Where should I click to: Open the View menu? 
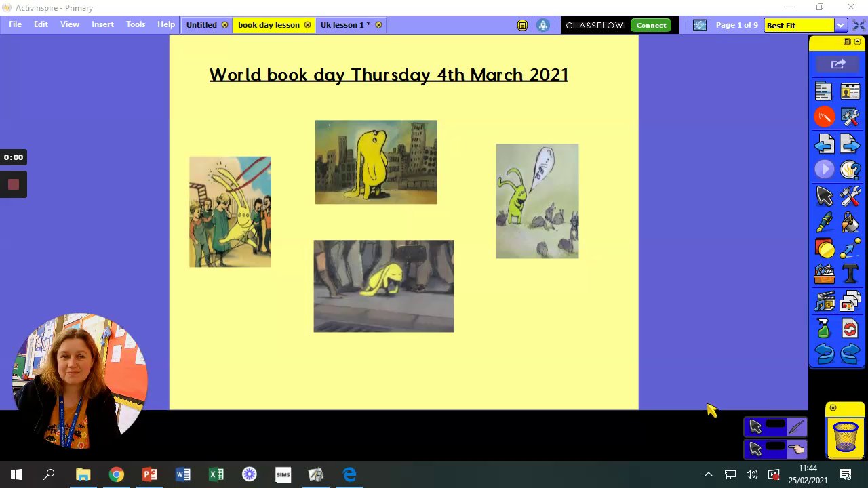pyautogui.click(x=70, y=24)
